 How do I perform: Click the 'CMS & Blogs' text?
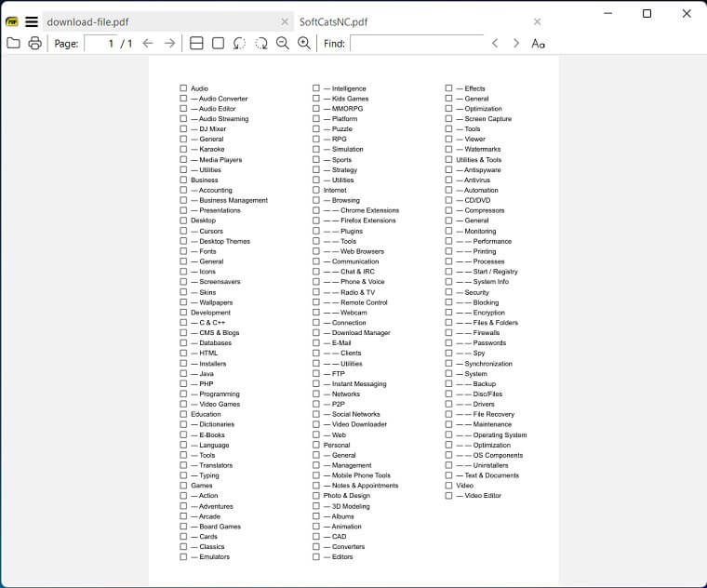pyautogui.click(x=220, y=333)
